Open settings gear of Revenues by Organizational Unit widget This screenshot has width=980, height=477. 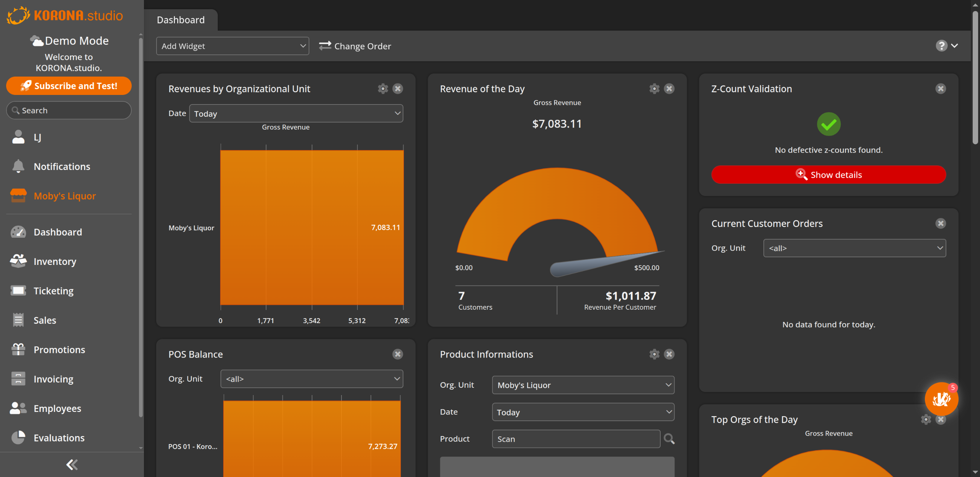[x=383, y=89]
